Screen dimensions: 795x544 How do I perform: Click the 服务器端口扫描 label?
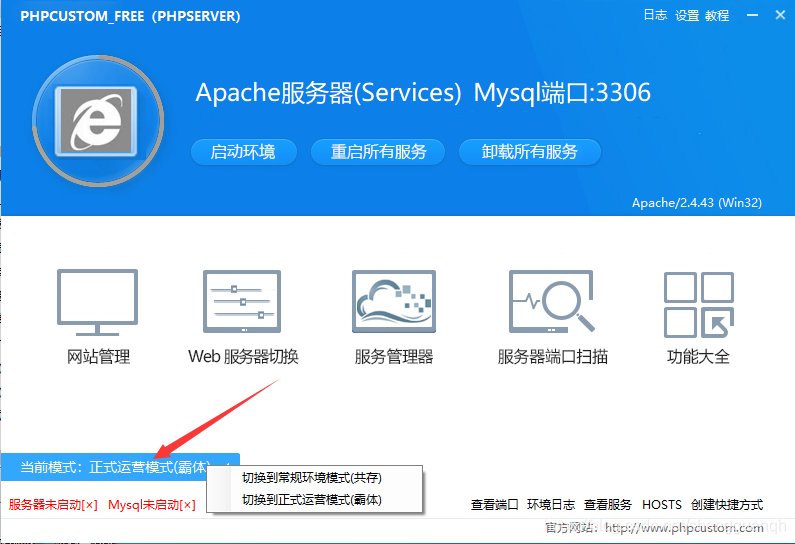point(553,356)
